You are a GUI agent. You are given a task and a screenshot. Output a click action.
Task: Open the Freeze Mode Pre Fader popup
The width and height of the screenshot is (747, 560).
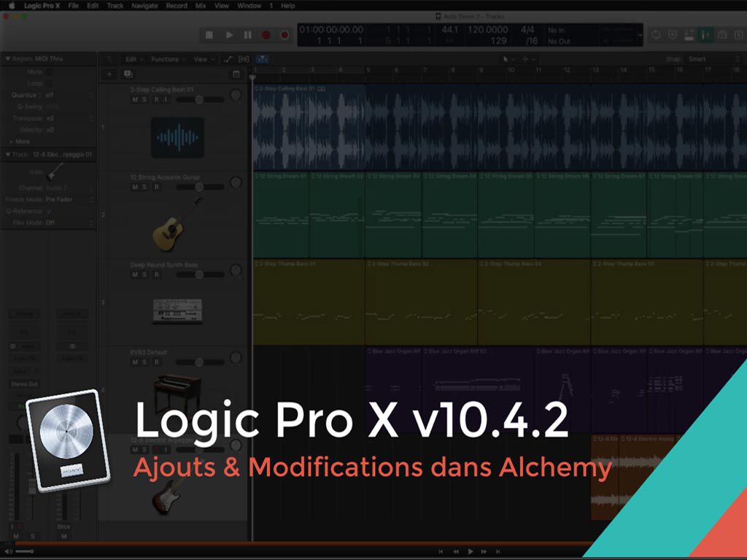(69, 200)
